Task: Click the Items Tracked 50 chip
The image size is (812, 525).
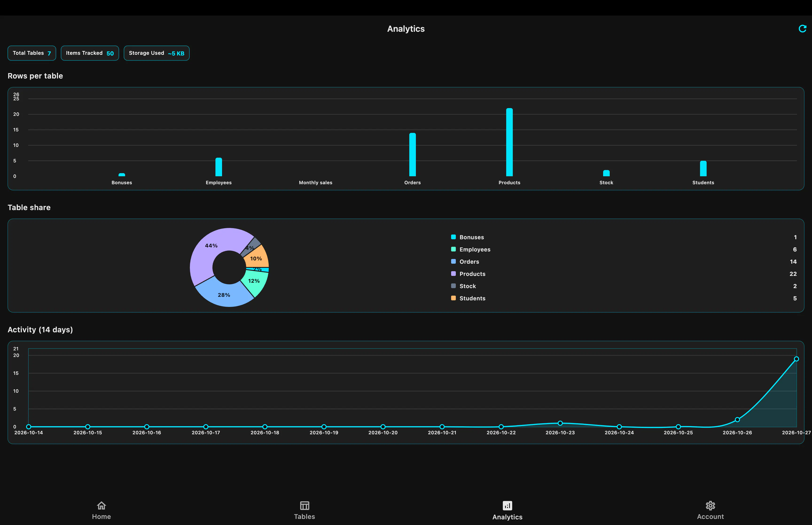Action: pos(90,53)
